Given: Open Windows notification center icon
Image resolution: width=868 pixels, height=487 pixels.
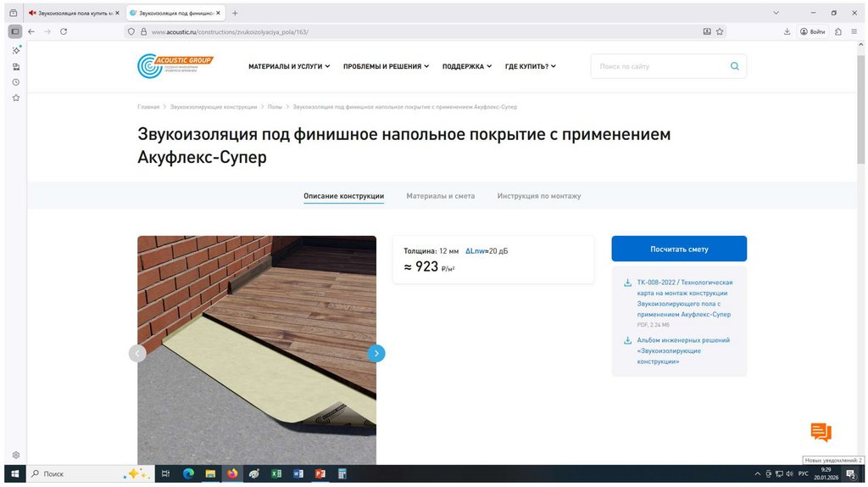Looking at the screenshot, I should 851,473.
